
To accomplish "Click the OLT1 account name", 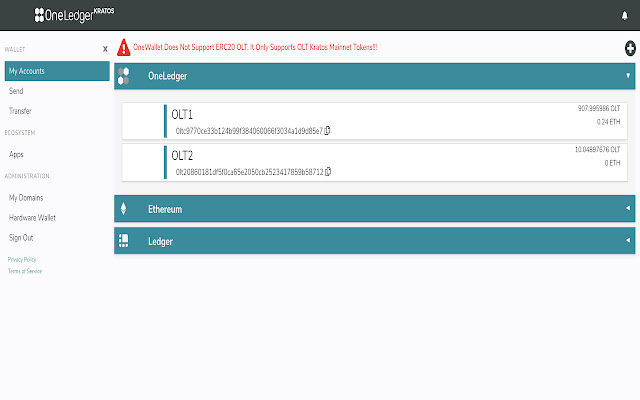I will [182, 115].
